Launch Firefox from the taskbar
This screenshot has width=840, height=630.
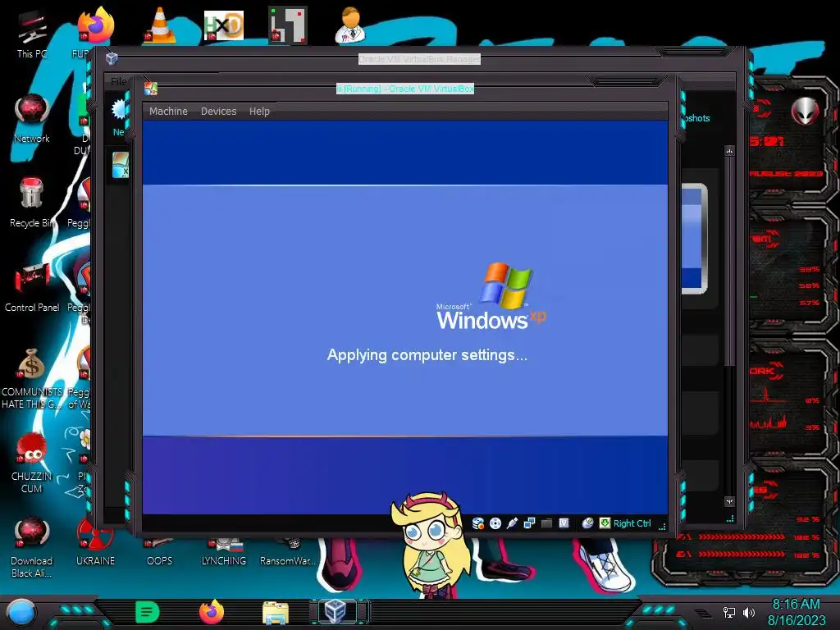[212, 612]
